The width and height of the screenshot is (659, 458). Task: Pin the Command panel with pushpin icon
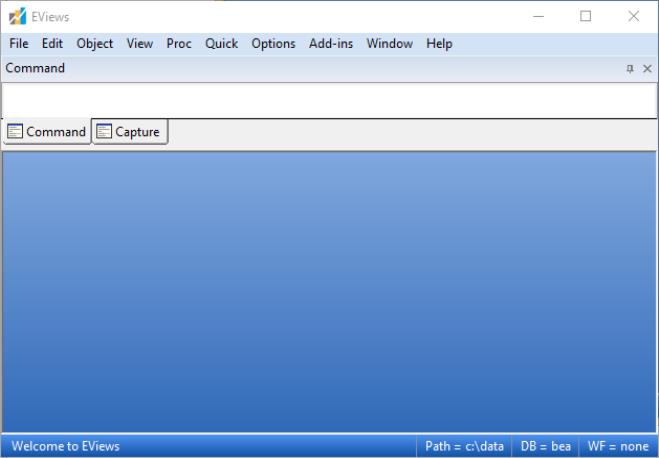click(630, 69)
